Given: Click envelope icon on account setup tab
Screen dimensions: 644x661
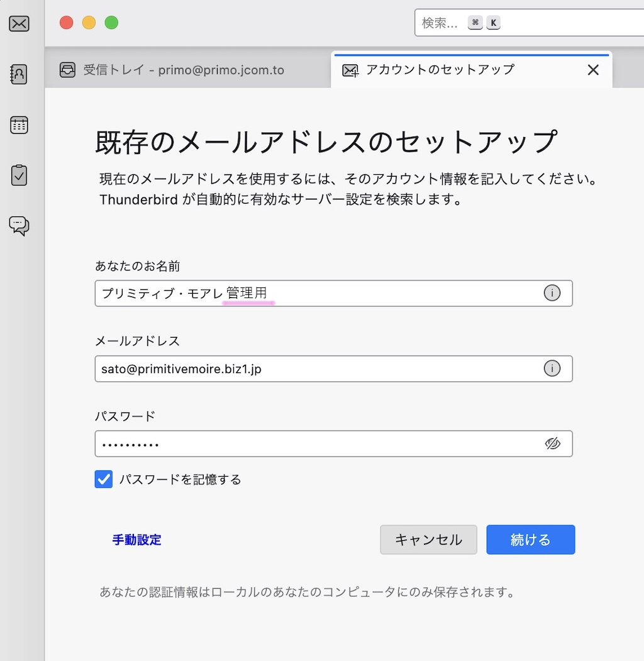Looking at the screenshot, I should click(x=350, y=70).
